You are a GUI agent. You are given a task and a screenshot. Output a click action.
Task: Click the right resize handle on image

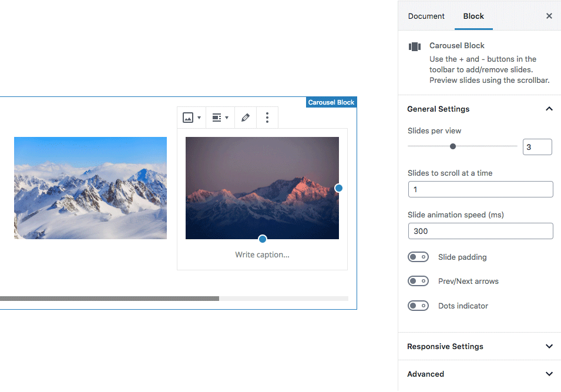339,188
